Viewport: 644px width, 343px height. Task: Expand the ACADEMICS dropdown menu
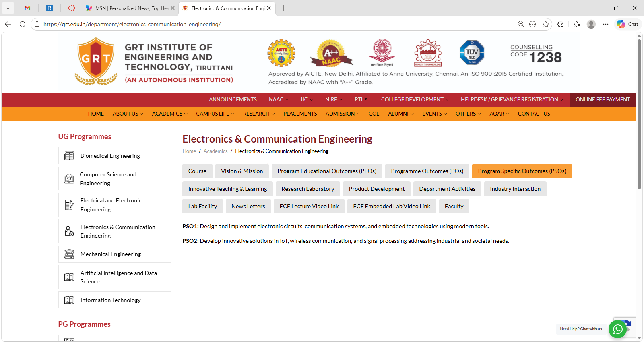point(169,114)
